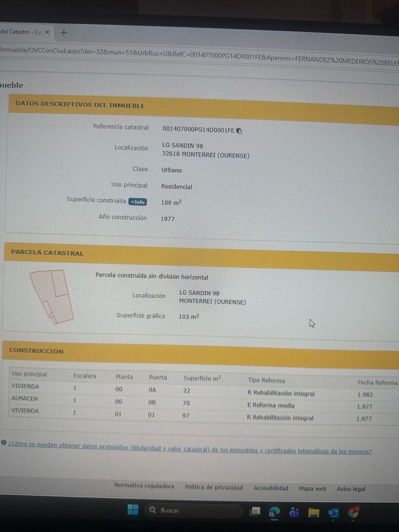Click the blue info icon beside the protected data link
Viewport: 399px width, 532px height.
click(x=3, y=442)
